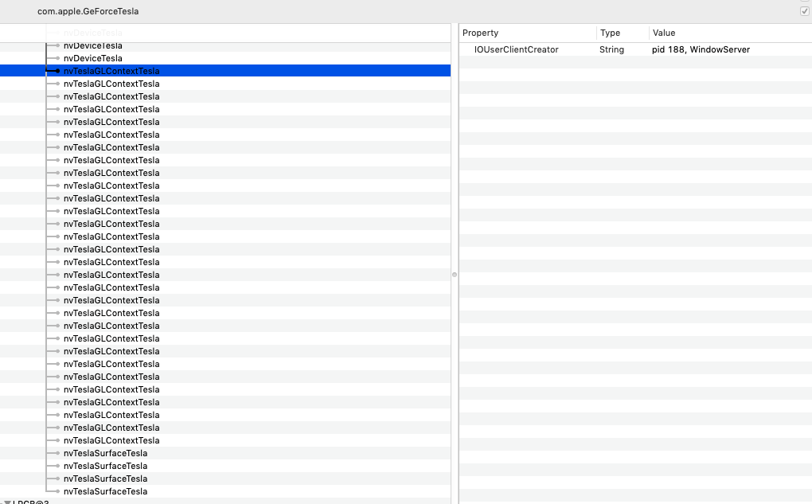Viewport: 812px width, 504px height.
Task: Toggle the checkbox beside com.apple.GeForceTesla
Action: click(x=804, y=11)
